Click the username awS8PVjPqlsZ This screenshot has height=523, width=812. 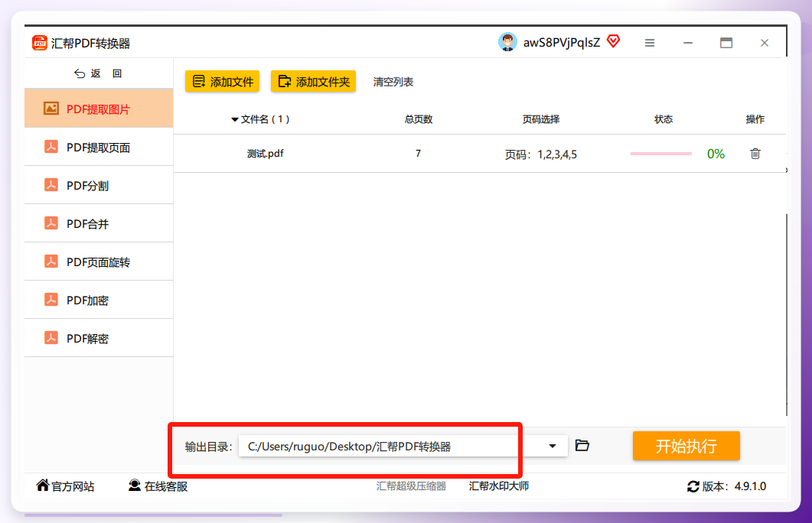tap(561, 42)
